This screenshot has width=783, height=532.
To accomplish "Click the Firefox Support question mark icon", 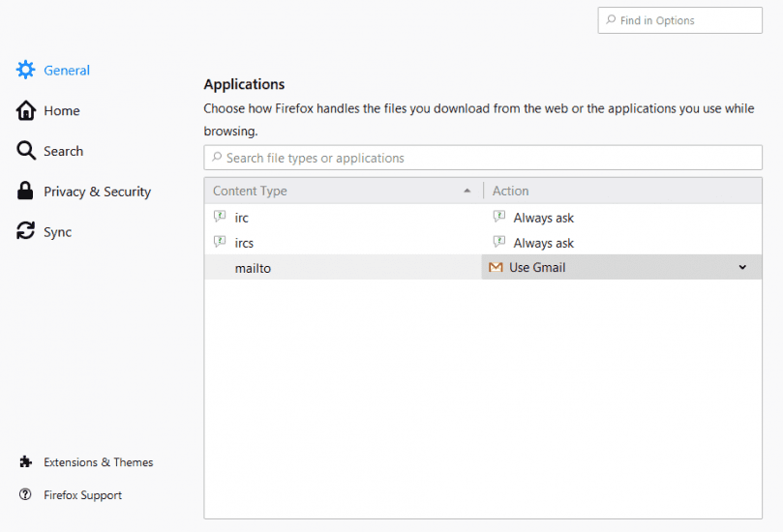I will pyautogui.click(x=26, y=495).
